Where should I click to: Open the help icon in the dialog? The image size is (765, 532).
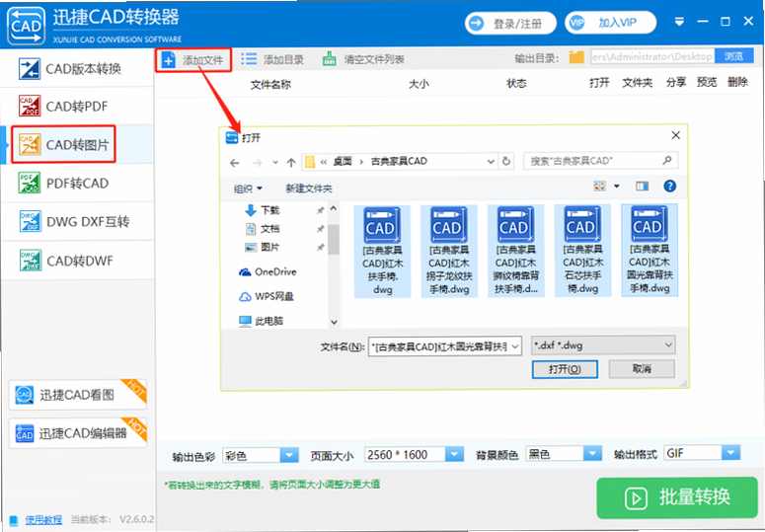point(670,186)
